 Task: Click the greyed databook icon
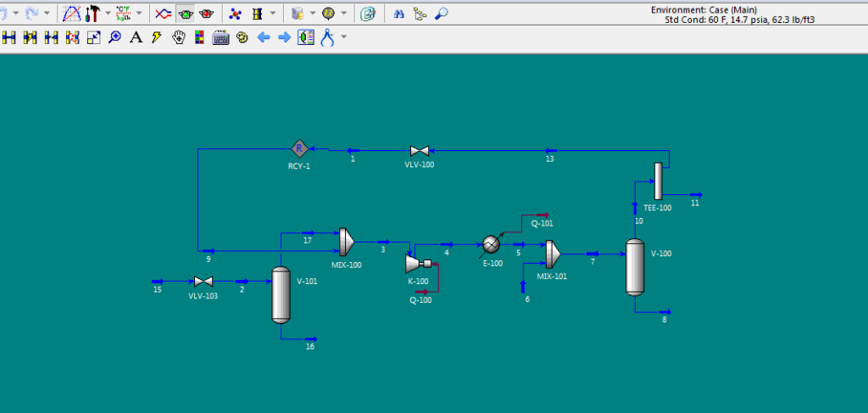pos(298,14)
